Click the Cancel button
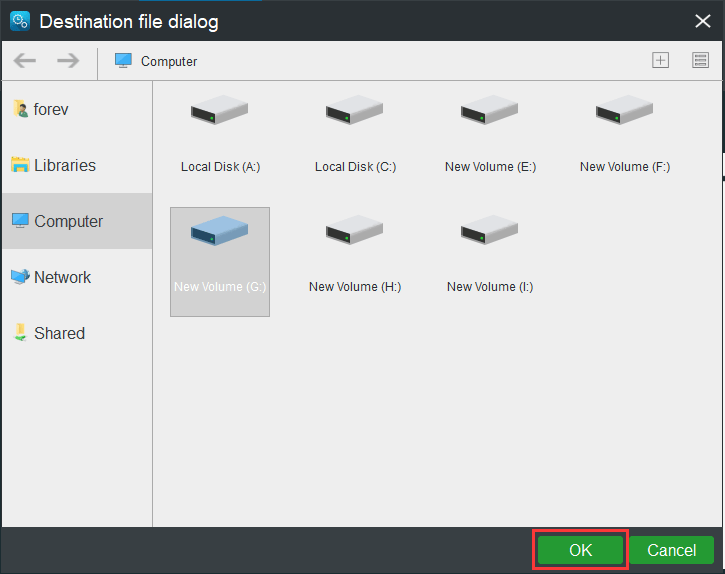Viewport: 725px width, 574px height. point(671,550)
